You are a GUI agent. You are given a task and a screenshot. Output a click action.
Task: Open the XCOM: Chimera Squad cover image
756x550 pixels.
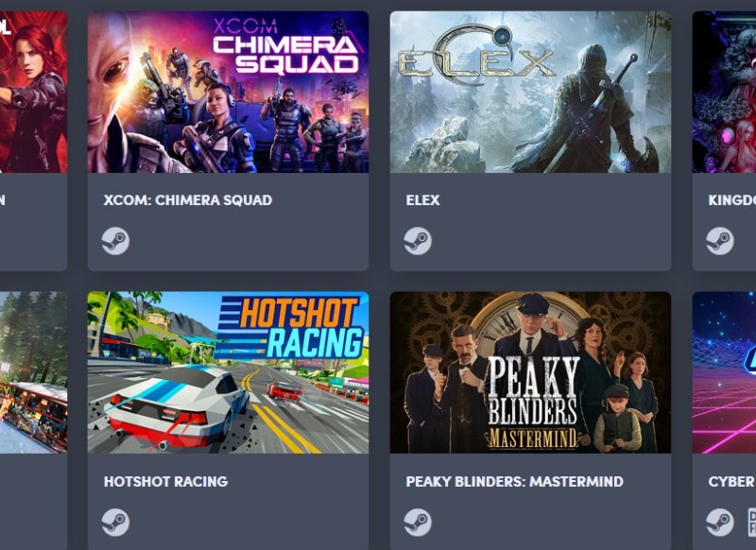pos(228,92)
